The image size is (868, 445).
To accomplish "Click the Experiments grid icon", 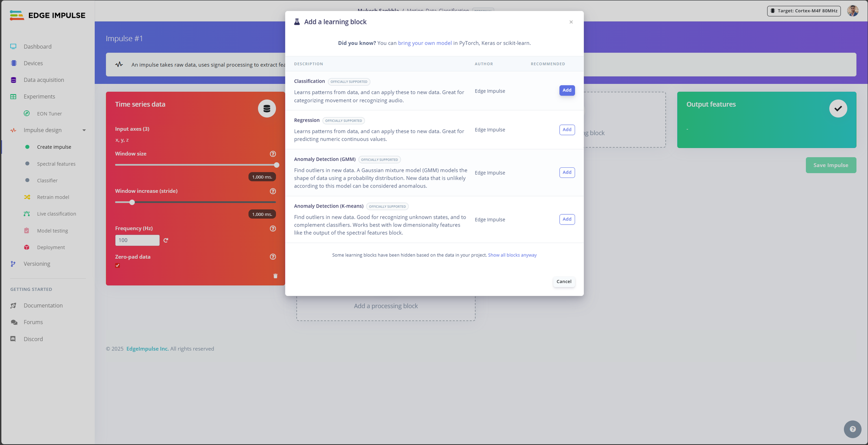I will (13, 97).
